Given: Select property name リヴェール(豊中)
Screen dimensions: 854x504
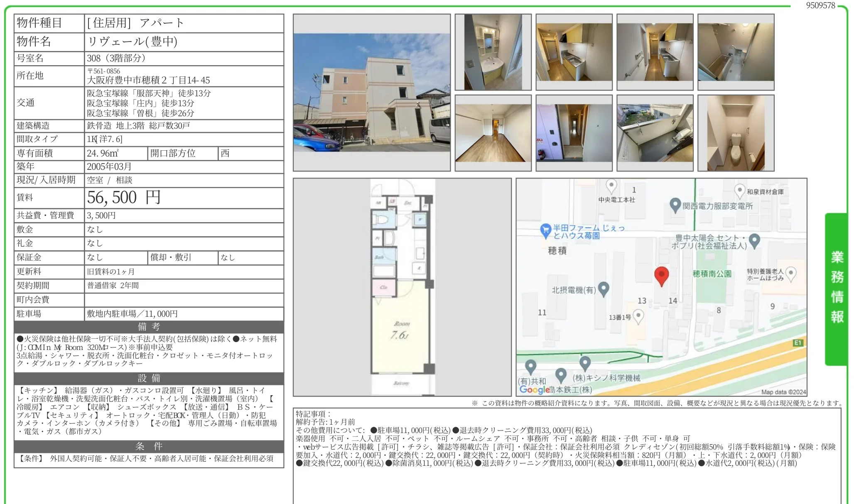Looking at the screenshot, I should click(x=133, y=42).
